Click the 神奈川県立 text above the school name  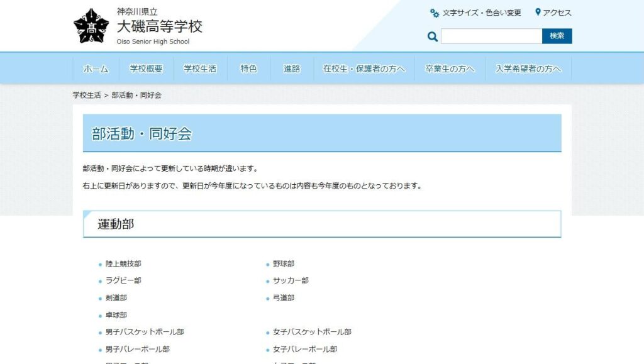coord(136,12)
